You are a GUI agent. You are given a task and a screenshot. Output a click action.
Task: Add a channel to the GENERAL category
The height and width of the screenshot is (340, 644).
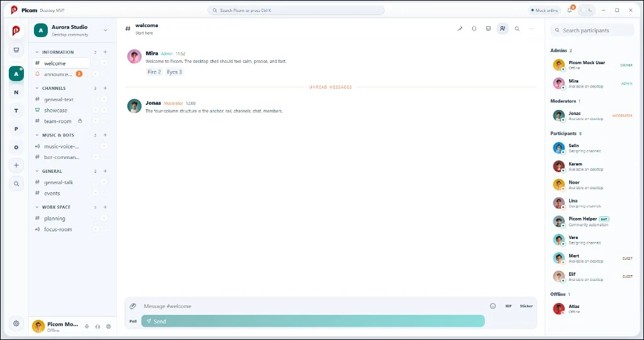click(105, 171)
